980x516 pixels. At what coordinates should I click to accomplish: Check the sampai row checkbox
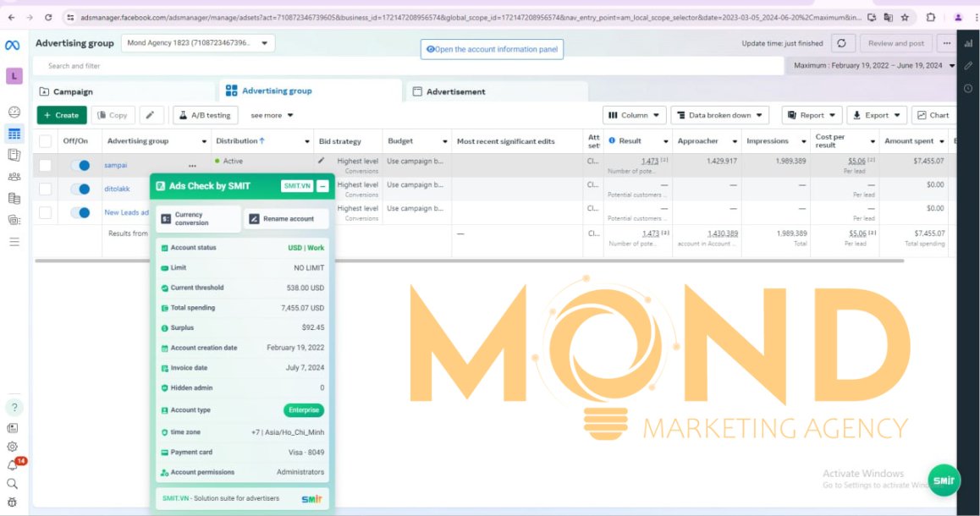[45, 166]
